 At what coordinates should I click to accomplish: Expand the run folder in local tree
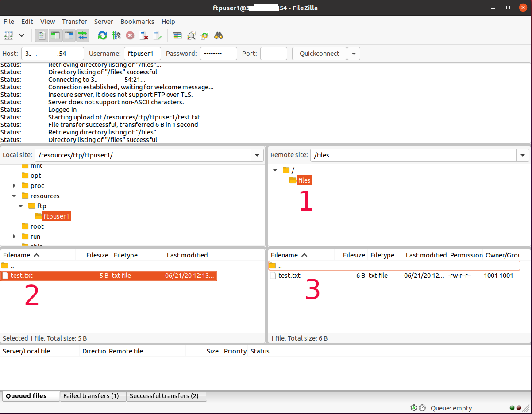[14, 237]
